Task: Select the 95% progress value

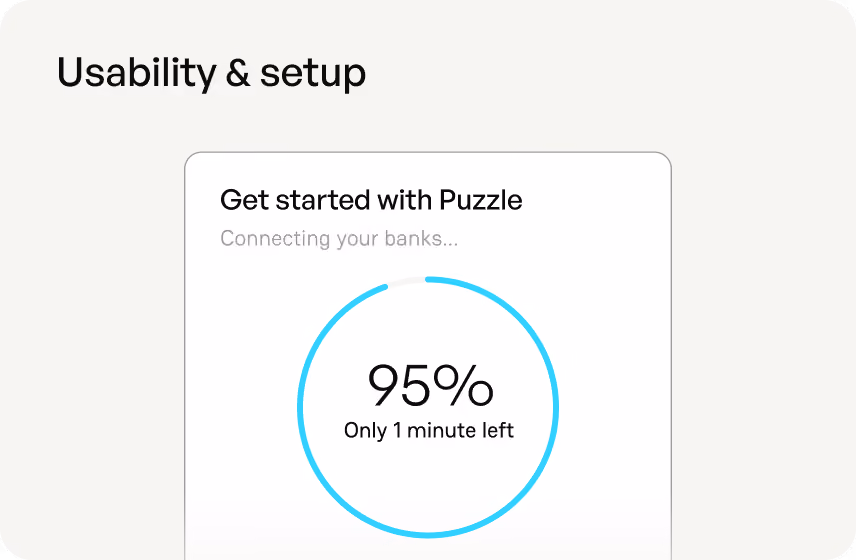Action: tap(430, 386)
